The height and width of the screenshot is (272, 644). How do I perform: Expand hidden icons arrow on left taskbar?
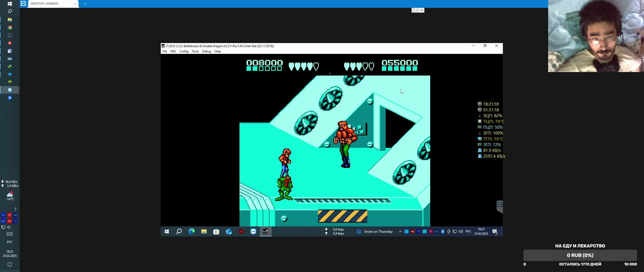pyautogui.click(x=15, y=209)
